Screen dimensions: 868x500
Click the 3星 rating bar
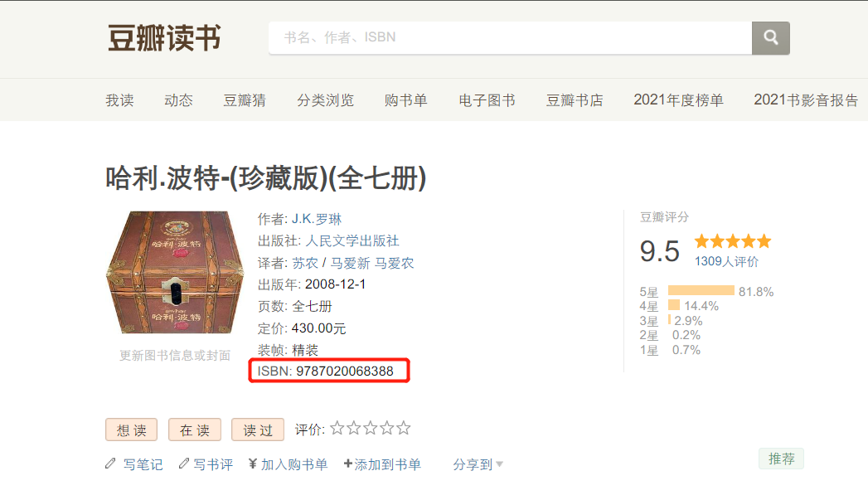[669, 319]
